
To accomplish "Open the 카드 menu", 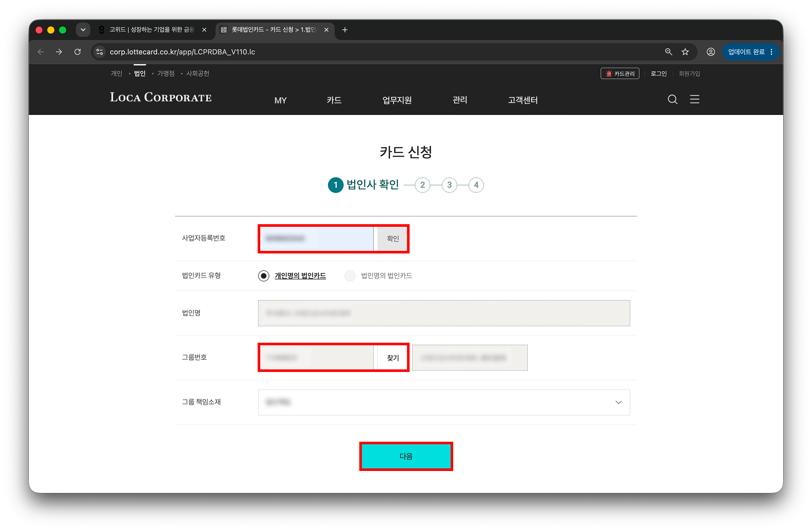I will tap(334, 100).
